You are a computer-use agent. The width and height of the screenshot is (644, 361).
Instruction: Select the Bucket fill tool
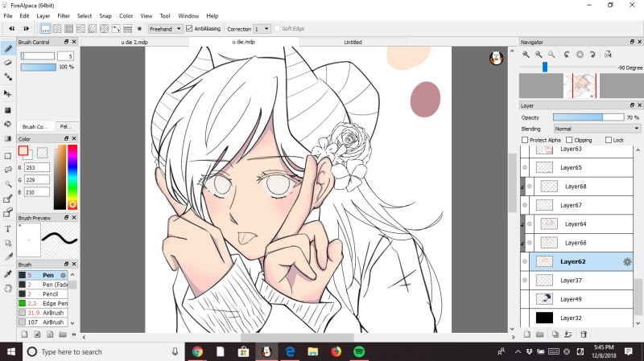(8, 124)
